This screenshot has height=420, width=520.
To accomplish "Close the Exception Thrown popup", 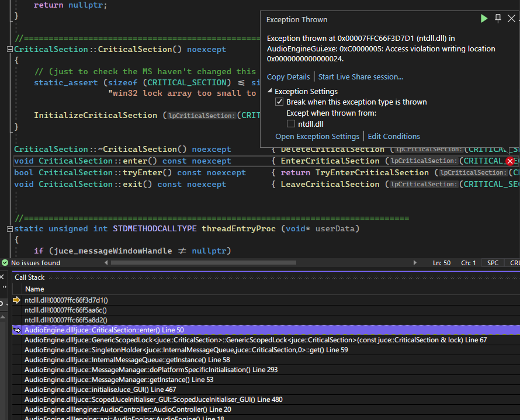I will coord(511,19).
